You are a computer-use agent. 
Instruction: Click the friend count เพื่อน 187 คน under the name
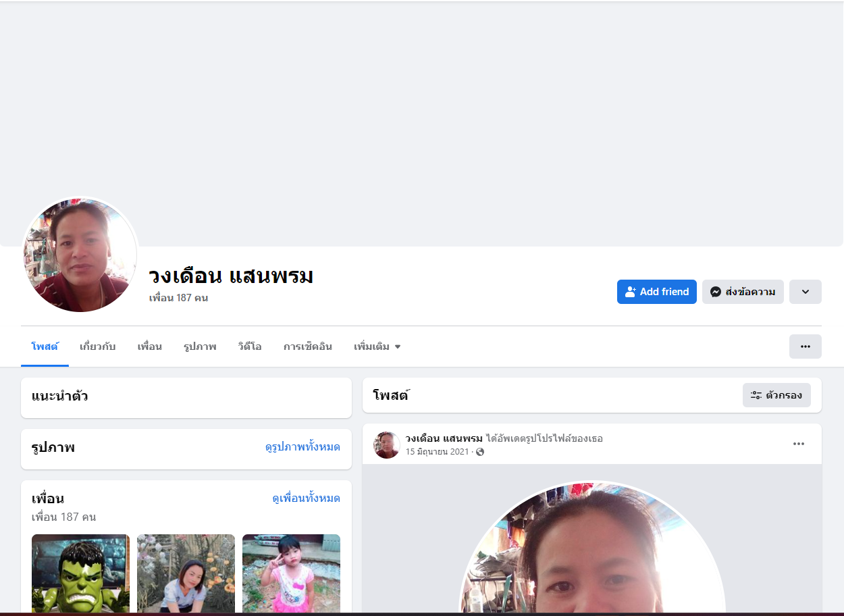tap(178, 298)
